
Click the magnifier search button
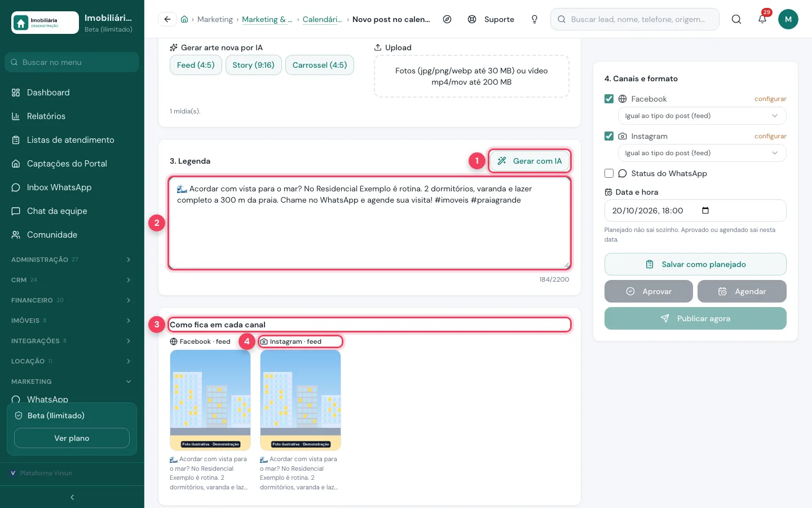[x=736, y=19]
